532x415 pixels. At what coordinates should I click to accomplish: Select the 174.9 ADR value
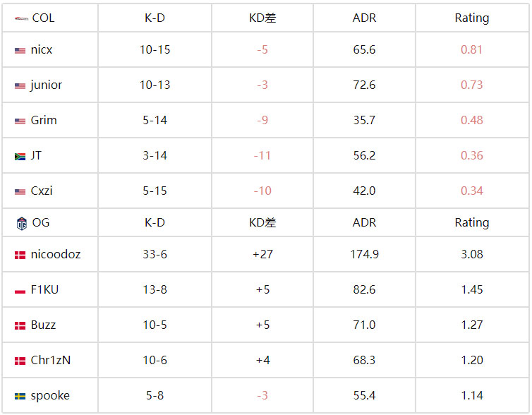(x=364, y=254)
